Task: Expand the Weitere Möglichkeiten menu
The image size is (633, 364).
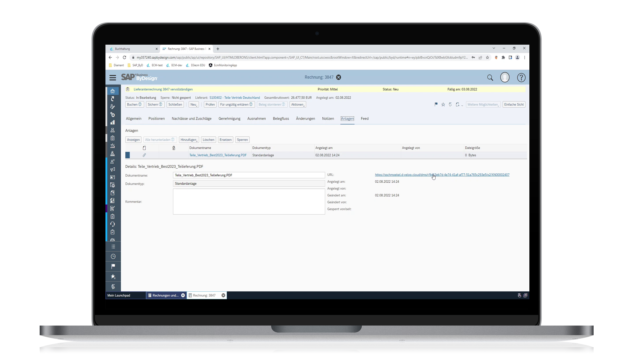Action: [483, 104]
